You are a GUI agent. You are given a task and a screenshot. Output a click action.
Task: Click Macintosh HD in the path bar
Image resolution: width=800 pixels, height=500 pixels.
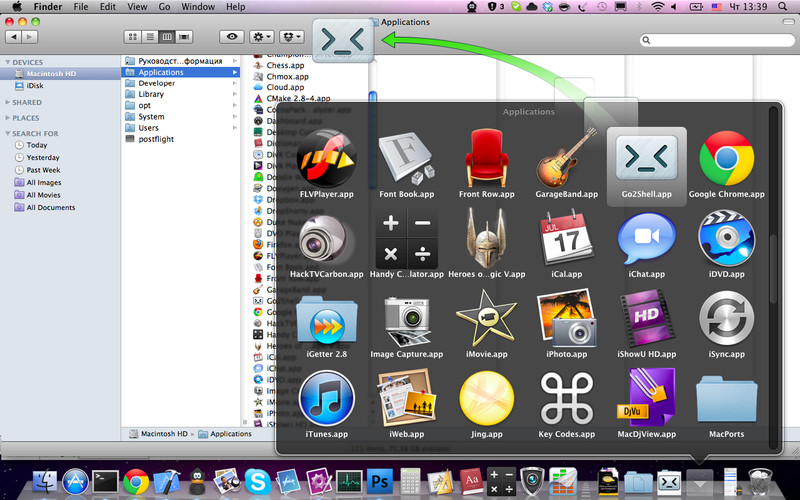pyautogui.click(x=159, y=434)
